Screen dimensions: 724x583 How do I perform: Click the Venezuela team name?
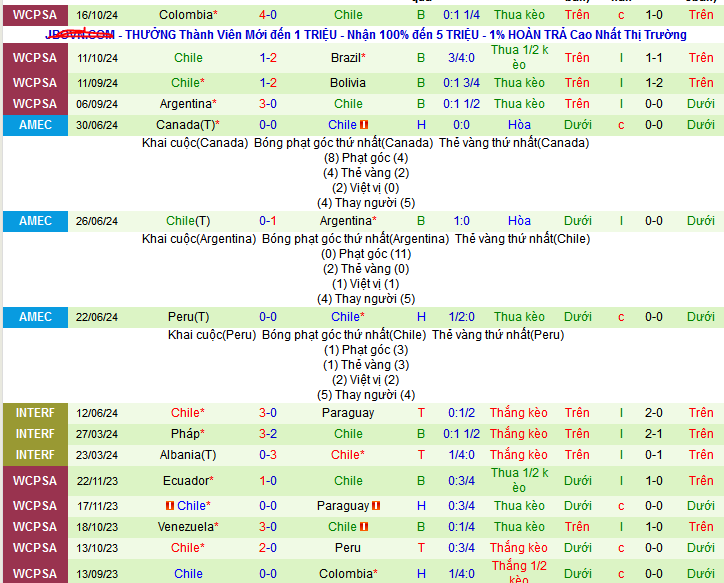point(187,527)
